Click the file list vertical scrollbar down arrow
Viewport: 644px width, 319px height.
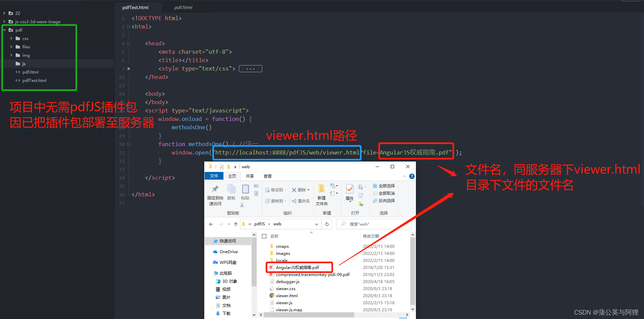(413, 309)
